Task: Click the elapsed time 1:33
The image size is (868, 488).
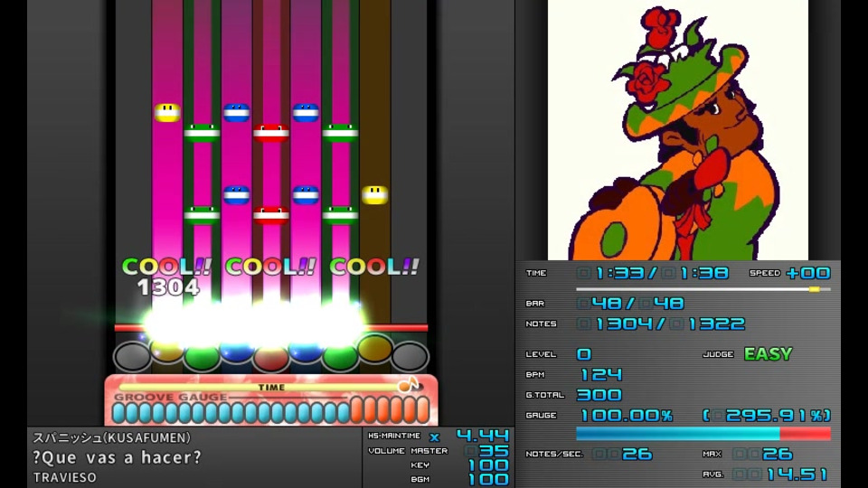Action: tap(619, 273)
